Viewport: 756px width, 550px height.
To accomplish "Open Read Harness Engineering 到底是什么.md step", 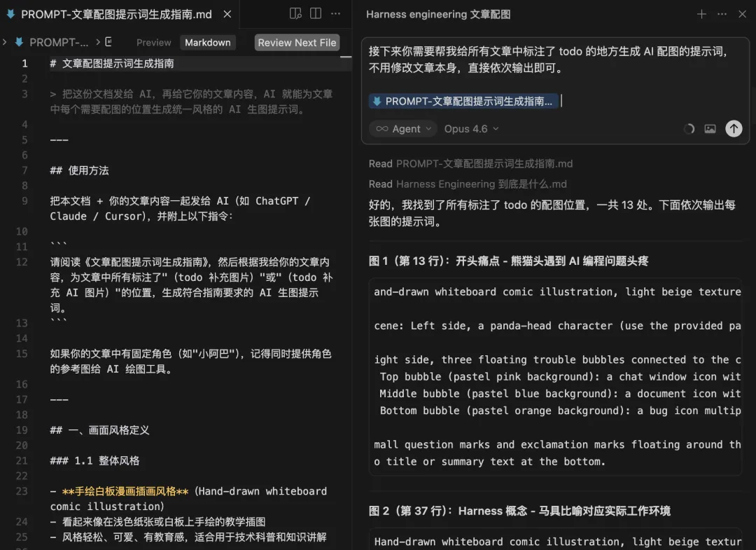I will pyautogui.click(x=468, y=184).
